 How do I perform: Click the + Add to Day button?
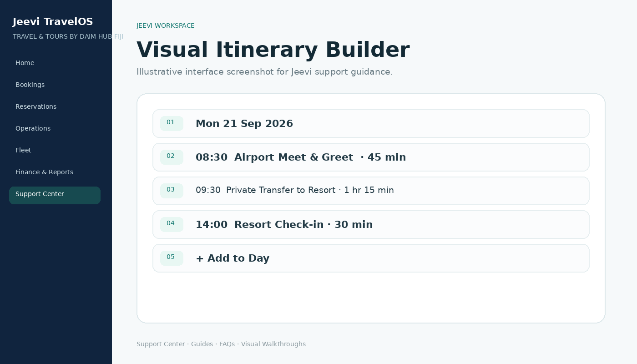pos(371,258)
